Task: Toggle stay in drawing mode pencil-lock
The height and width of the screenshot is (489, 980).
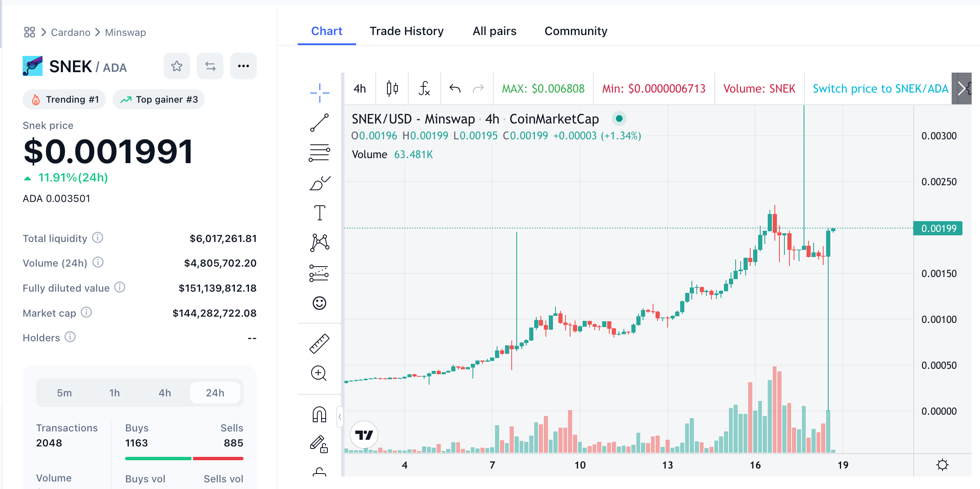Action: coord(319,444)
